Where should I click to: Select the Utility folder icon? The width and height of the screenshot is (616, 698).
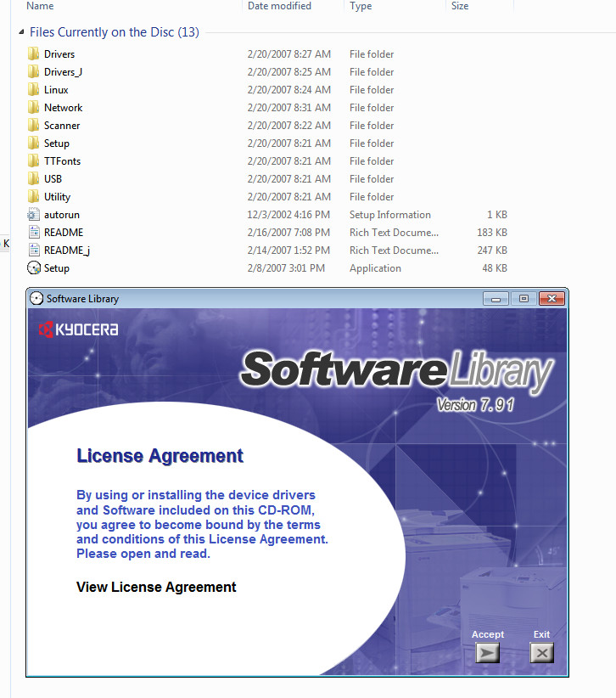pos(33,196)
